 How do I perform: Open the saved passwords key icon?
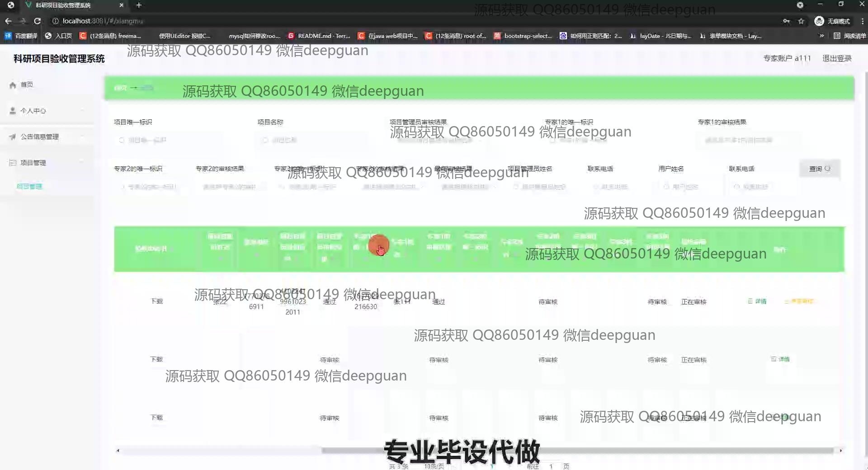point(787,21)
